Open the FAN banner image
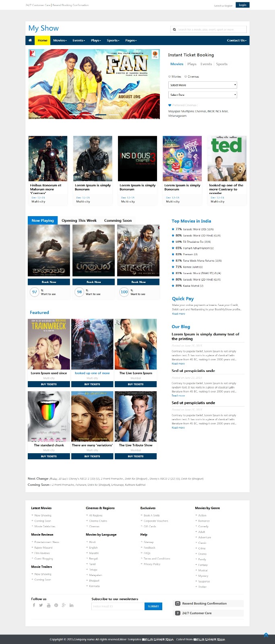 click(94, 84)
